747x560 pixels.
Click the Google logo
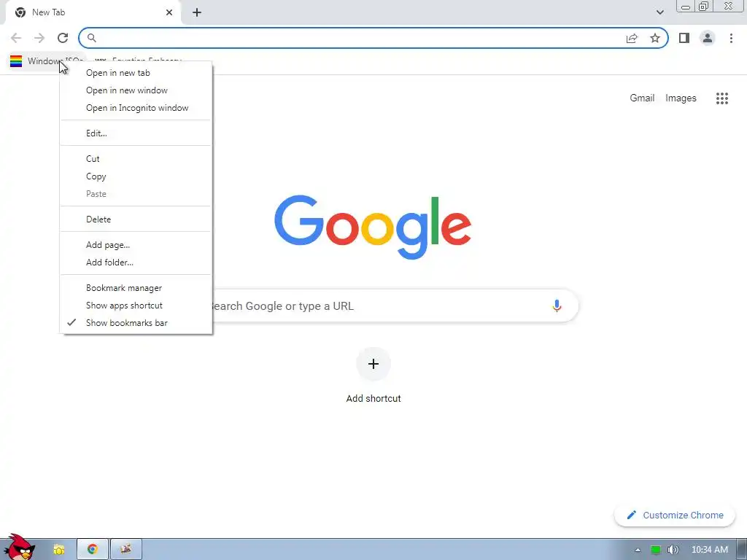click(x=373, y=227)
